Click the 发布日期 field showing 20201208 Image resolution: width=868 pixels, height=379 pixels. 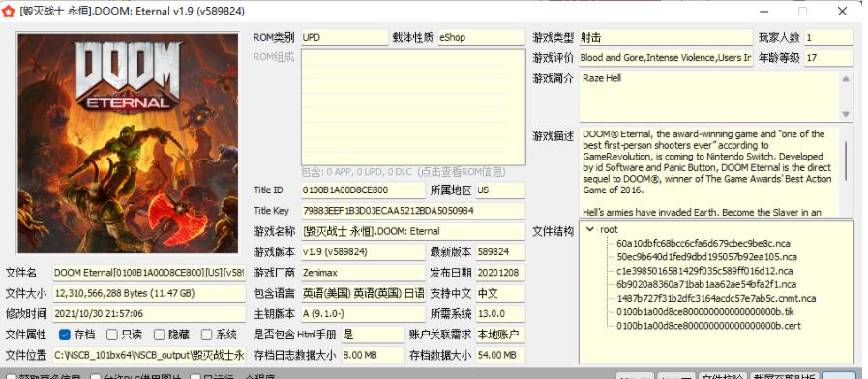(x=500, y=273)
